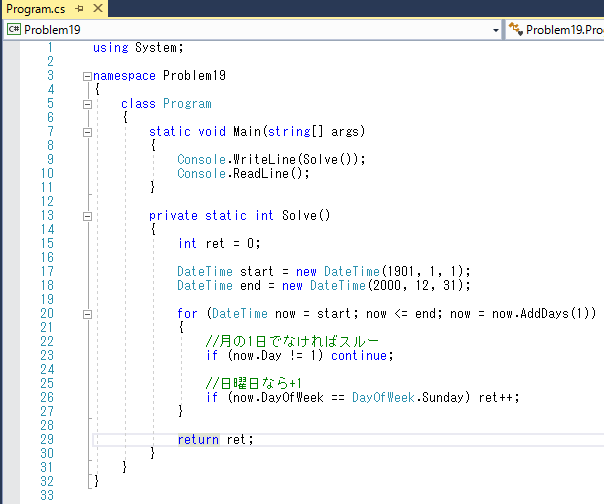
Task: Click the 'continue' keyword on line 23
Action: [x=359, y=355]
